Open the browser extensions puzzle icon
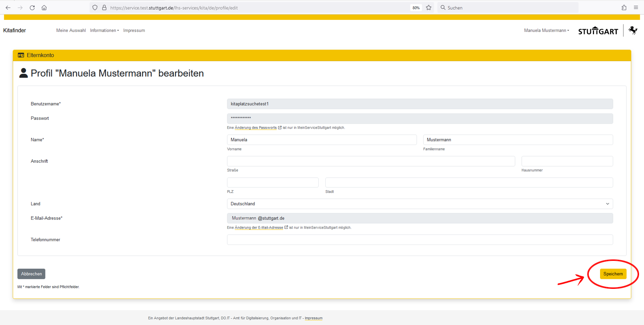 624,7
